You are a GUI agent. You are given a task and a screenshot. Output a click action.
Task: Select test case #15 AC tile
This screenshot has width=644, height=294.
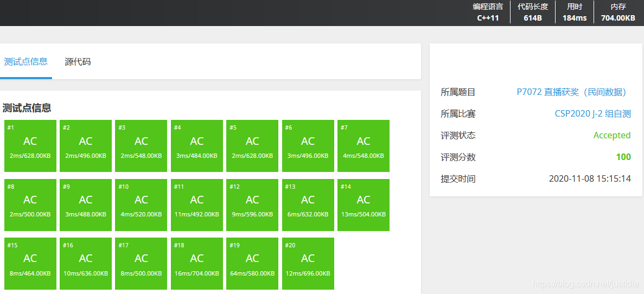[30, 264]
